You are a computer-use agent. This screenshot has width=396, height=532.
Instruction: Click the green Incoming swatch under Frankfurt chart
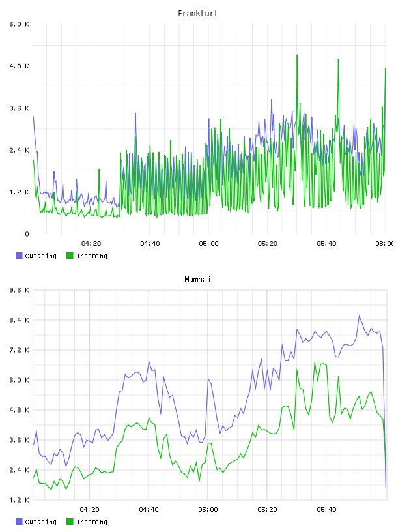[70, 256]
